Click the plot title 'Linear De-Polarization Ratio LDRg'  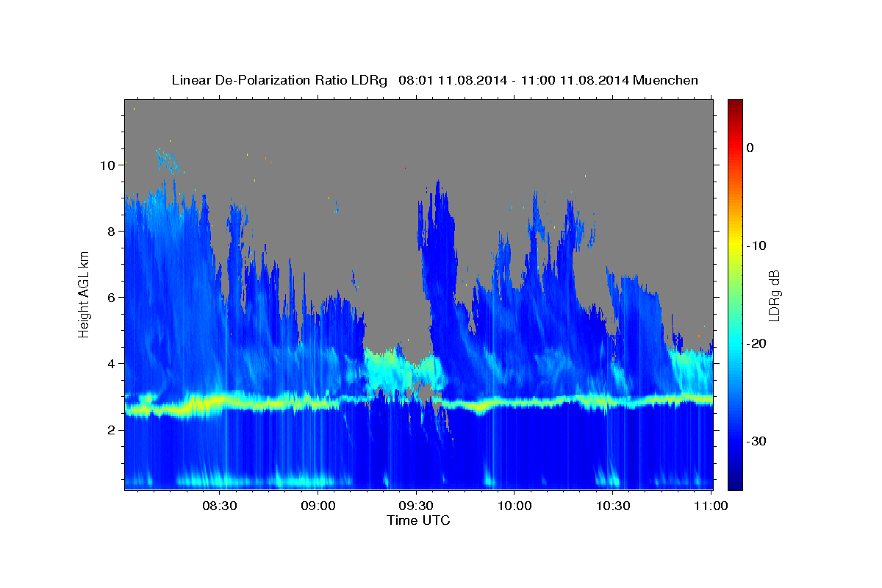point(279,80)
